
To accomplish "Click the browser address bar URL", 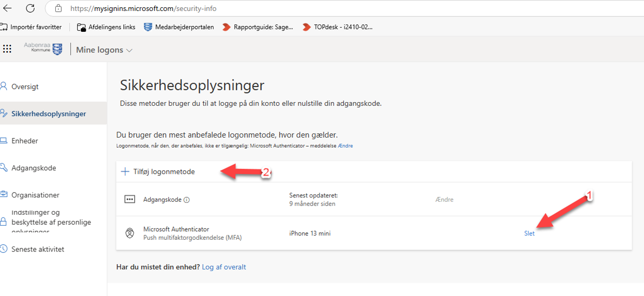I will [143, 9].
